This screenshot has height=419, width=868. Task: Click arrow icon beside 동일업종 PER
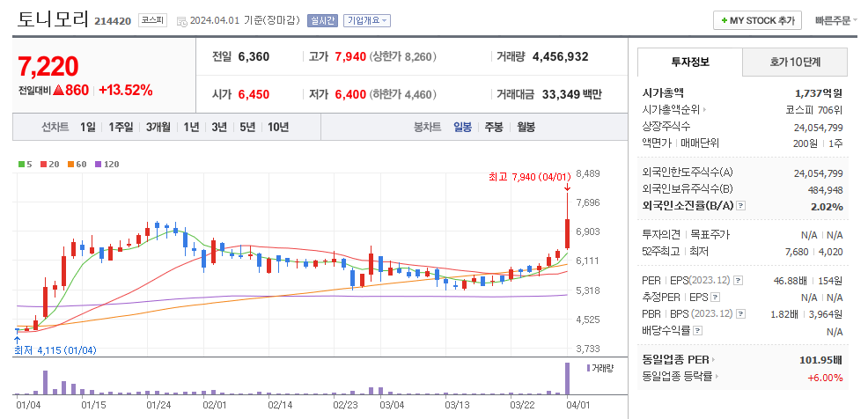[714, 360]
